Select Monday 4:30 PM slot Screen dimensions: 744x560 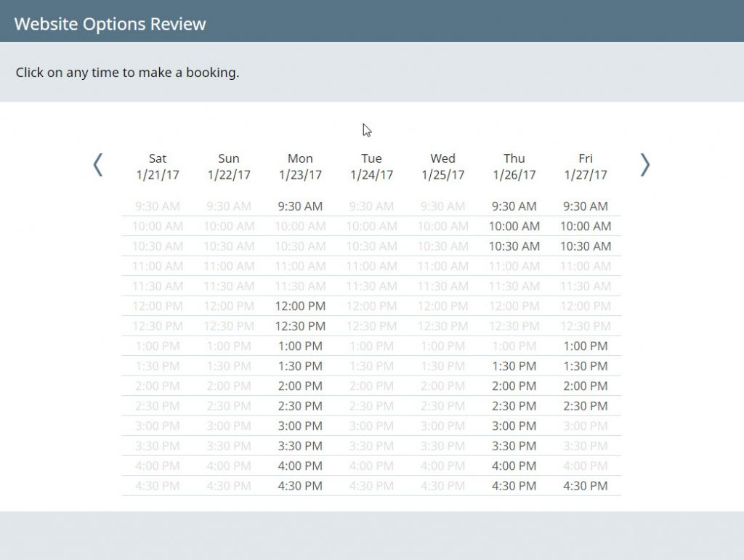click(x=300, y=486)
